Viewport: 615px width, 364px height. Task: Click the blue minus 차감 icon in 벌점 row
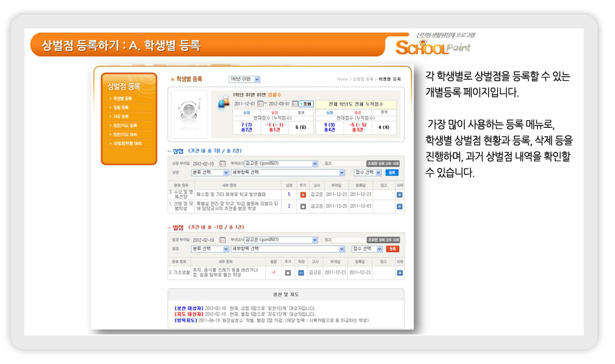point(301,272)
